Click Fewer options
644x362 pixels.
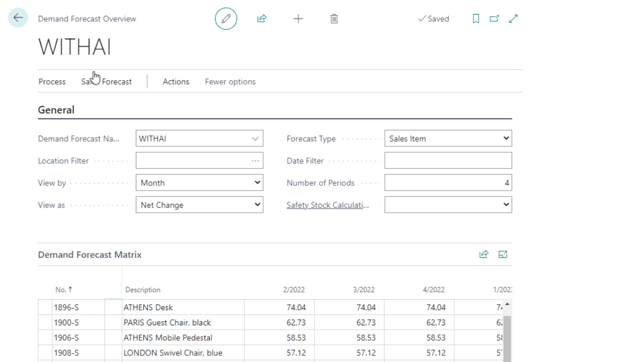[x=230, y=81]
